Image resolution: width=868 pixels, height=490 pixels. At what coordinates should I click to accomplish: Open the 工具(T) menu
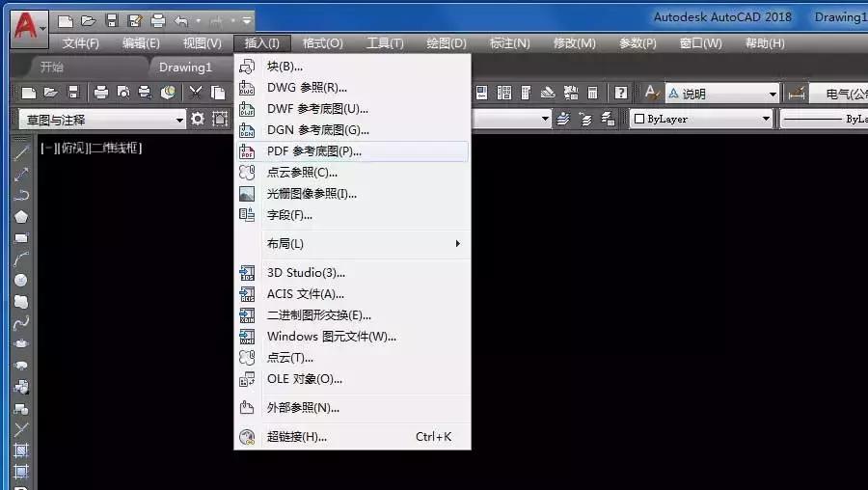tap(385, 43)
